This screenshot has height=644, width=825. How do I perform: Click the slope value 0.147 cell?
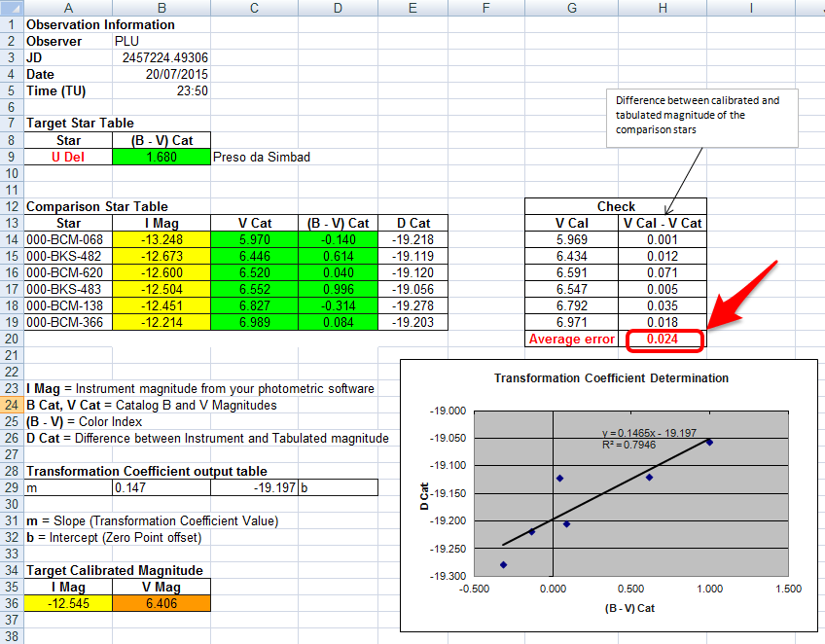[161, 487]
